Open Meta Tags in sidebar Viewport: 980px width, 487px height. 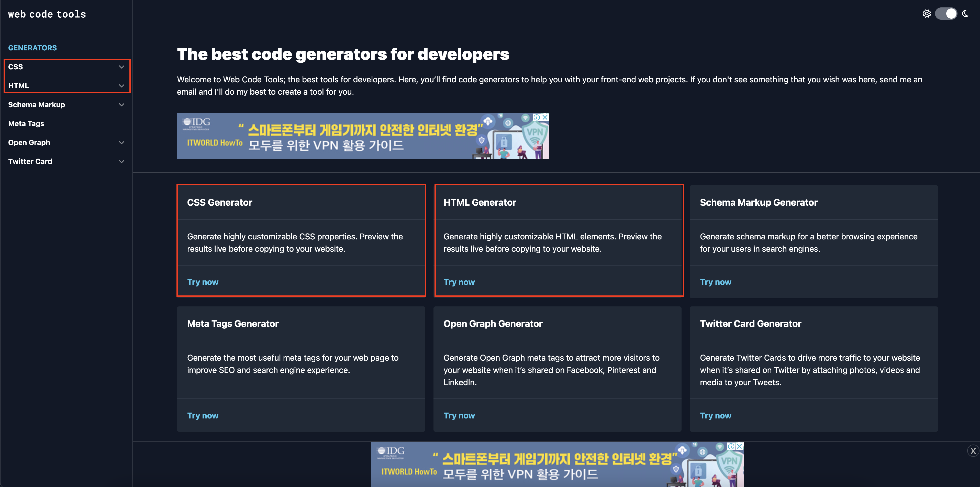pos(26,124)
